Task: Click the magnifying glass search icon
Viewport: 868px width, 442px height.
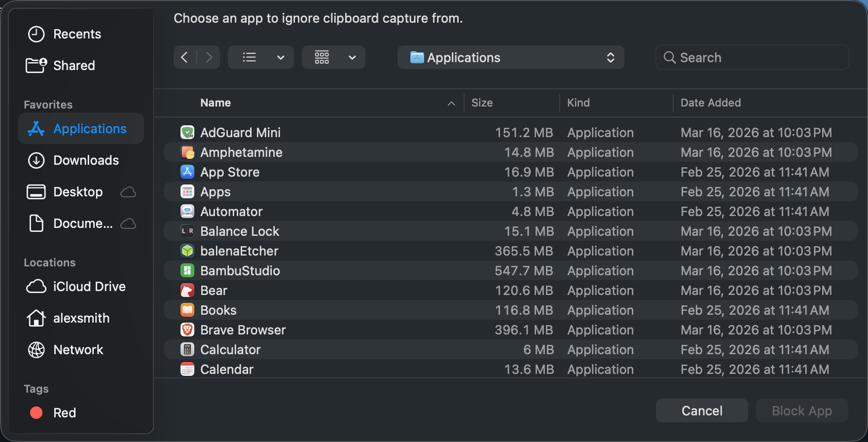Action: pyautogui.click(x=669, y=58)
